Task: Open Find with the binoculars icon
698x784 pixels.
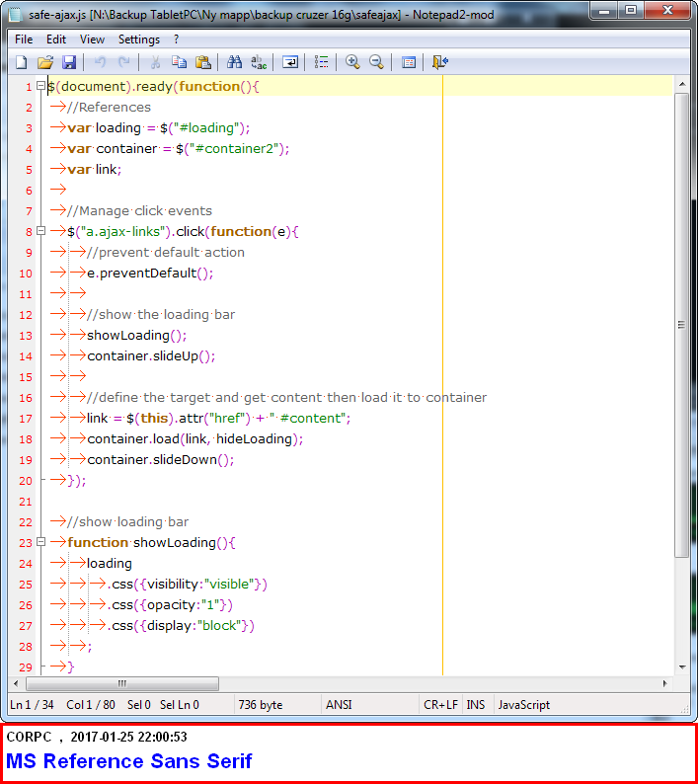Action: click(235, 62)
